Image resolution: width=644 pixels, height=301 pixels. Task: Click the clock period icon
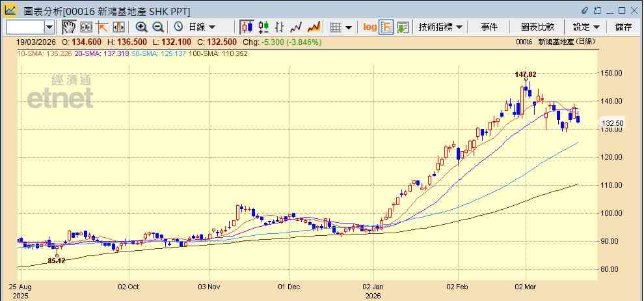[178, 27]
